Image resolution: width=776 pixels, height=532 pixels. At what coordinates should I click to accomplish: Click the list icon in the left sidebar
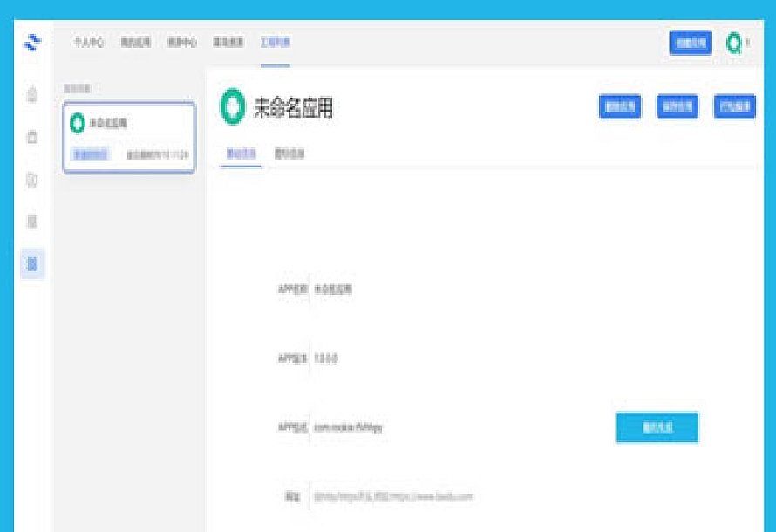[x=32, y=222]
